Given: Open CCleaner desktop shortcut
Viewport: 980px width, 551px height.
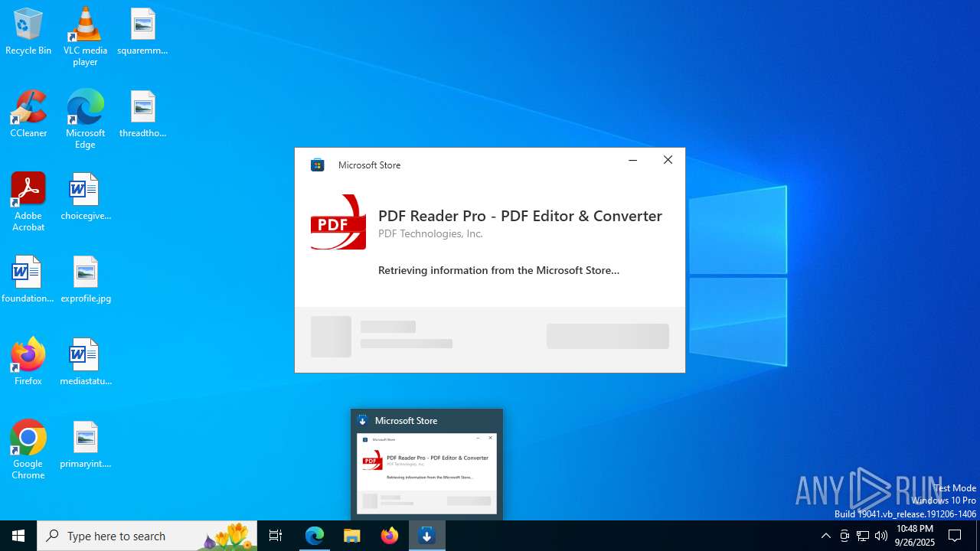Looking at the screenshot, I should point(28,115).
